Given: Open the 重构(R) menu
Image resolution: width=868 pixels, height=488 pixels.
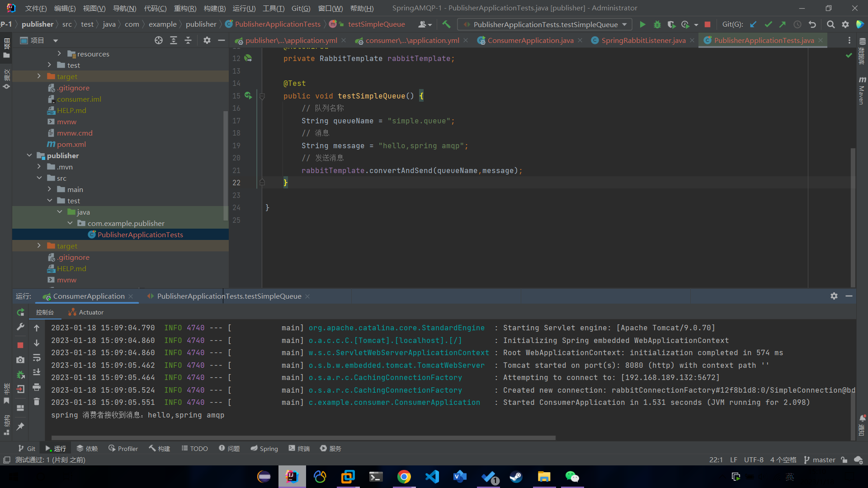Looking at the screenshot, I should point(185,8).
